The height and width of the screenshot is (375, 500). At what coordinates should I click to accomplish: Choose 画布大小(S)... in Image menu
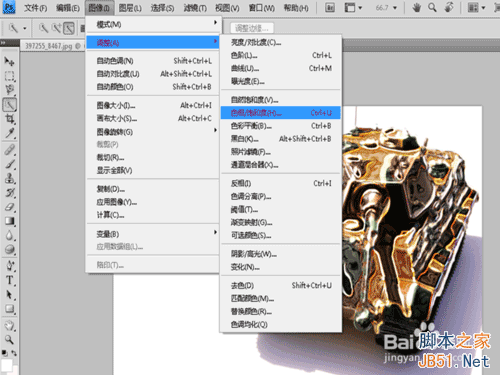pos(152,119)
